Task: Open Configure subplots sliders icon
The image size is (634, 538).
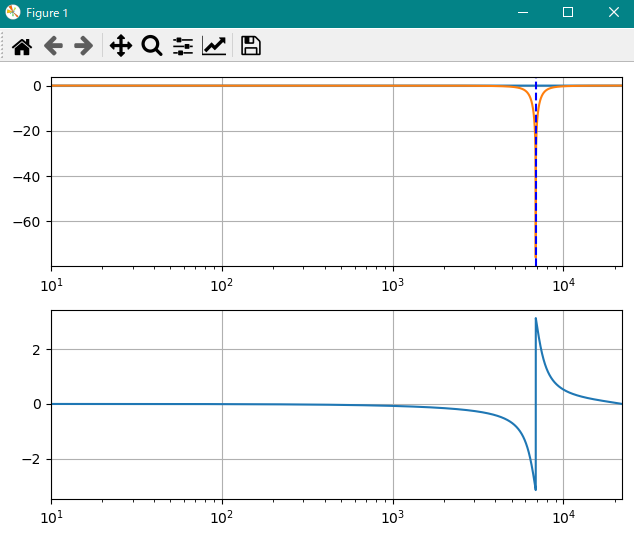Action: click(x=183, y=46)
